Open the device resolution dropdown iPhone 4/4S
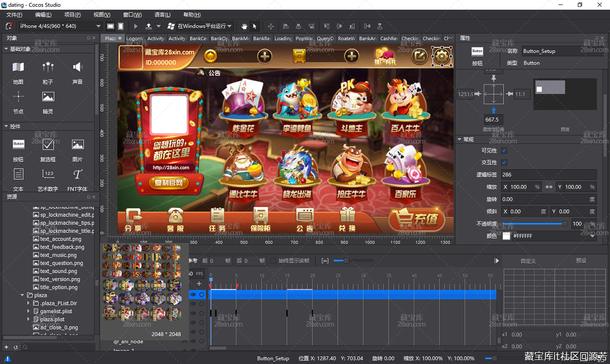The image size is (610, 364). [60, 26]
